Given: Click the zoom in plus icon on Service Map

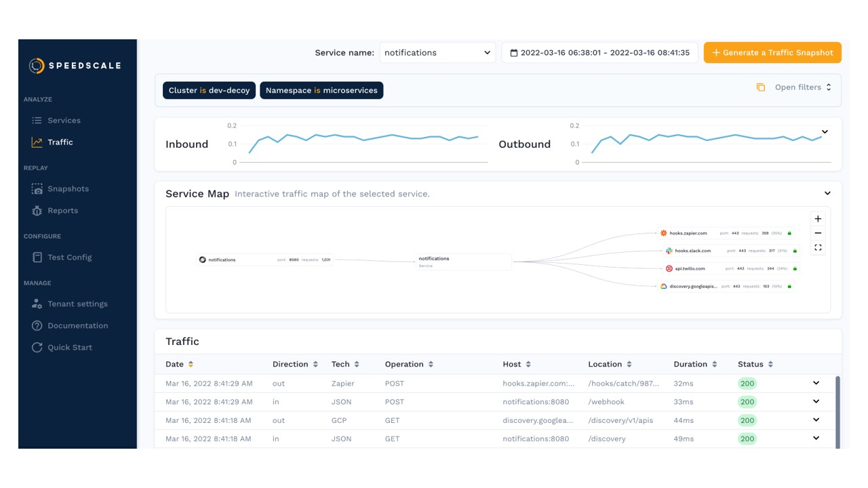Looking at the screenshot, I should pos(818,219).
